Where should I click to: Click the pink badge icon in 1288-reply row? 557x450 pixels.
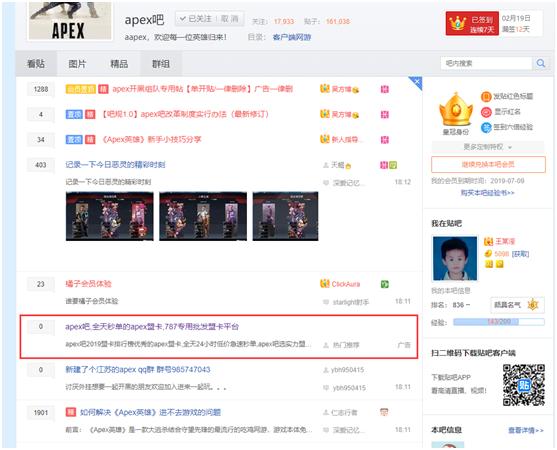(x=384, y=89)
